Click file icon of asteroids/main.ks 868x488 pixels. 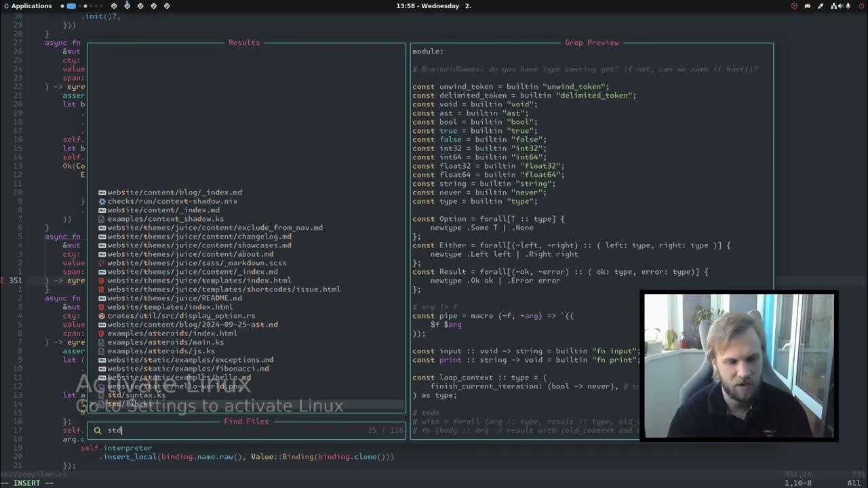click(102, 342)
